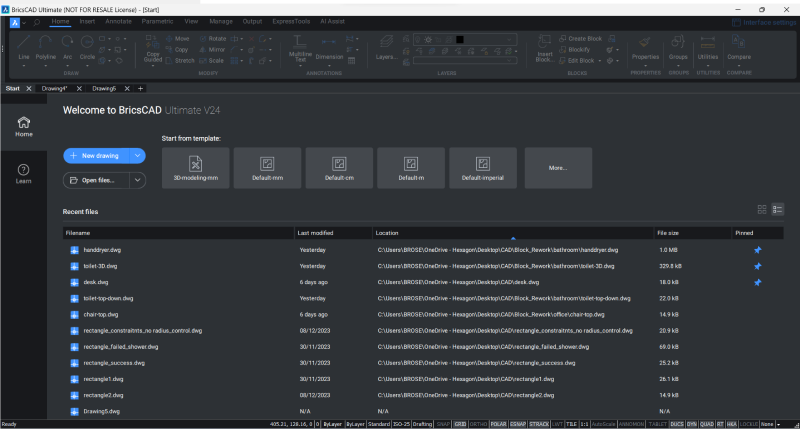The width and height of the screenshot is (800, 429).
Task: Click the New drawing button
Action: coord(97,156)
